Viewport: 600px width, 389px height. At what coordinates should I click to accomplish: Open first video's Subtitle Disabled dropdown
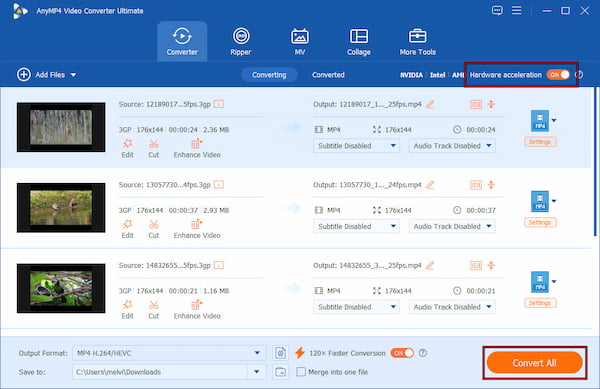(356, 146)
